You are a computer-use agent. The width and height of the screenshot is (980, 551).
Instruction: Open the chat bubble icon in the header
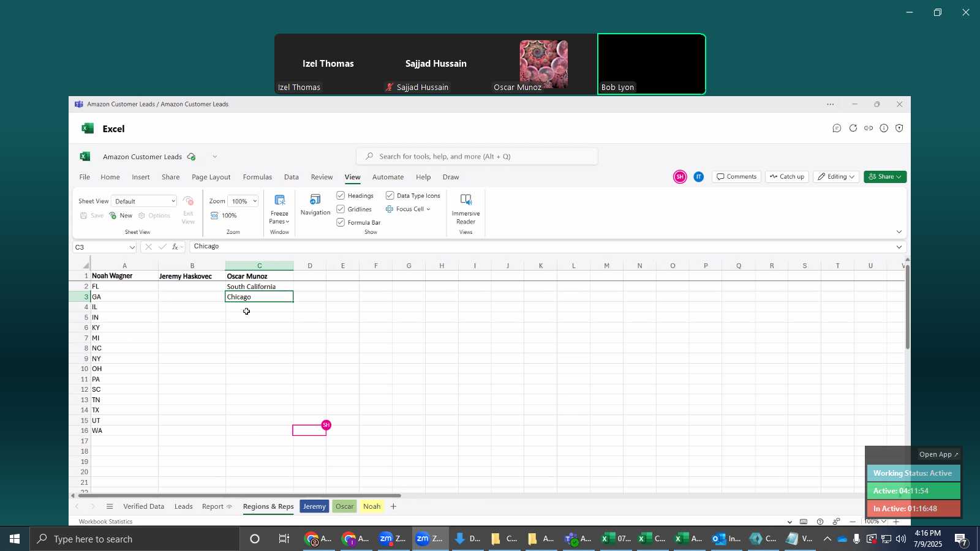837,129
